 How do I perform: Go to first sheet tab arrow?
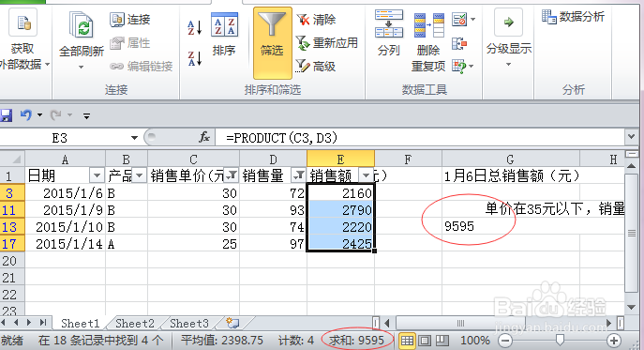pyautogui.click(x=4, y=323)
